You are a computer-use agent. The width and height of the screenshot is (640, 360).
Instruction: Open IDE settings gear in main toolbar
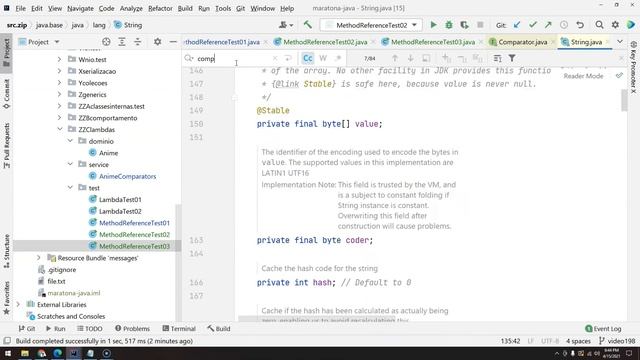click(615, 25)
